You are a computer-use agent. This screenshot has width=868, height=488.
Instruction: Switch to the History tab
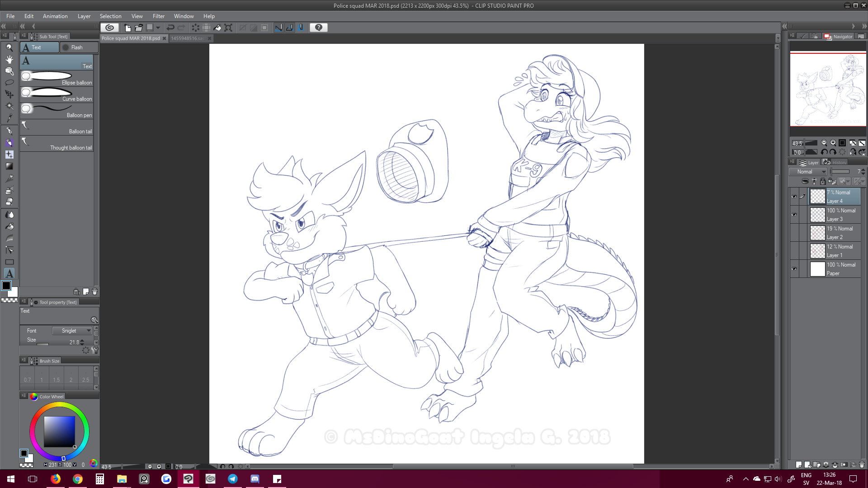coord(836,163)
